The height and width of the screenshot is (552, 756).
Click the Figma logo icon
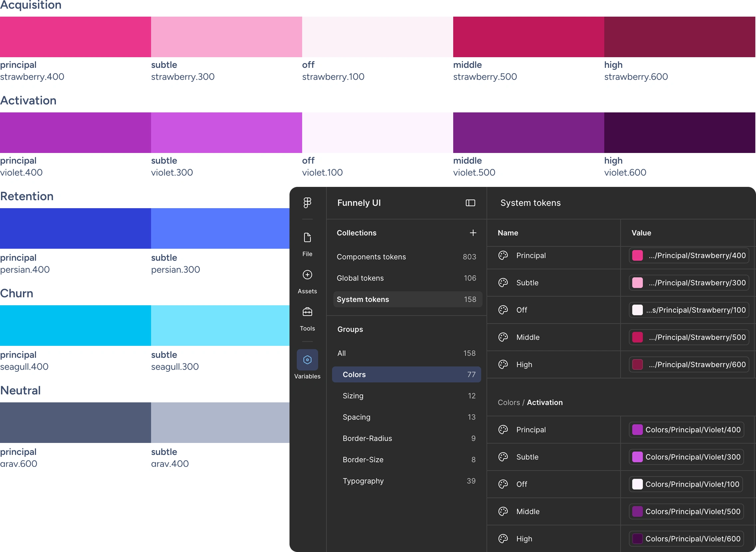(307, 203)
